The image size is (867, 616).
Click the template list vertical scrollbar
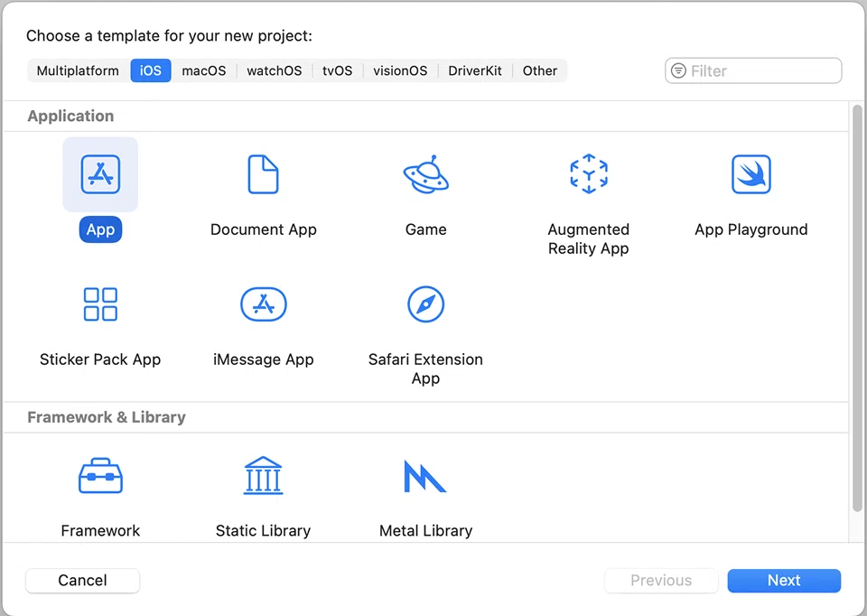tap(857, 308)
